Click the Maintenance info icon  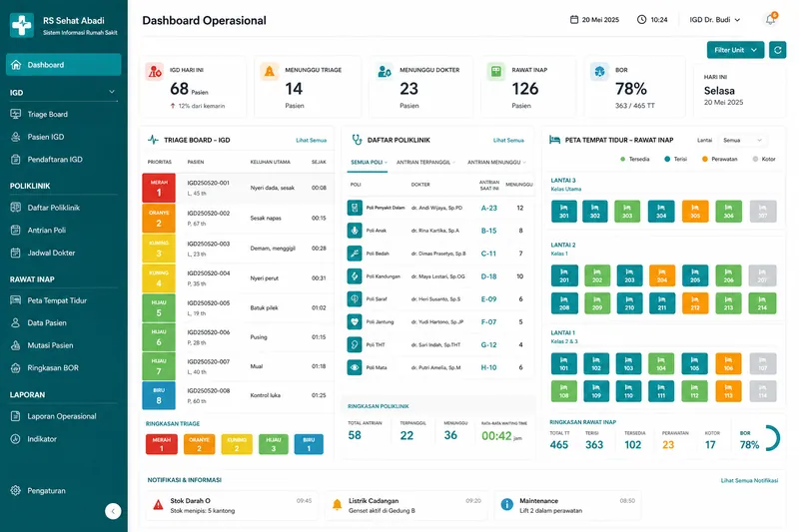click(507, 504)
